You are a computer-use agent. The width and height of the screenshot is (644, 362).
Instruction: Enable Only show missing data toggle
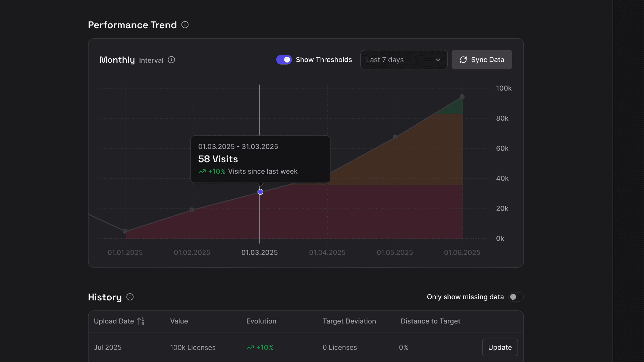click(516, 297)
